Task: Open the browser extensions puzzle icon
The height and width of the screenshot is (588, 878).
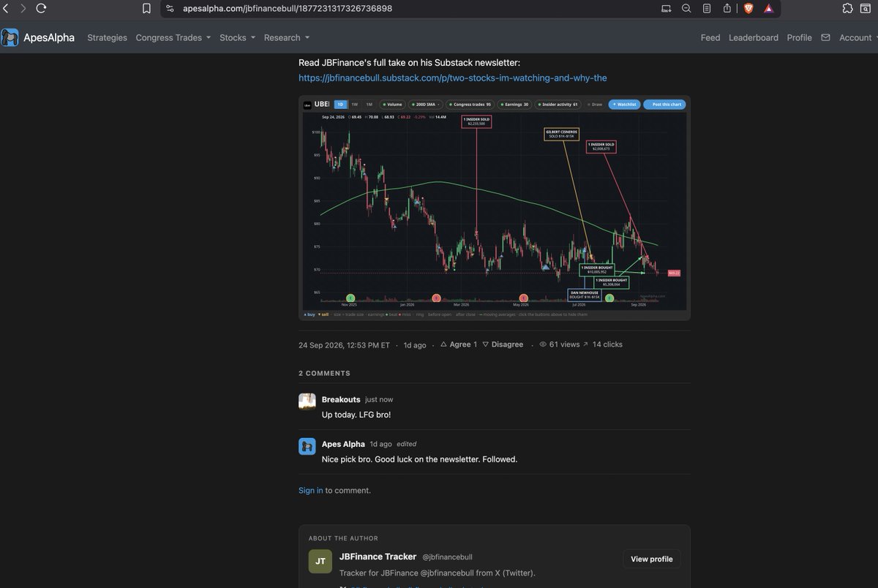Action: [x=847, y=9]
